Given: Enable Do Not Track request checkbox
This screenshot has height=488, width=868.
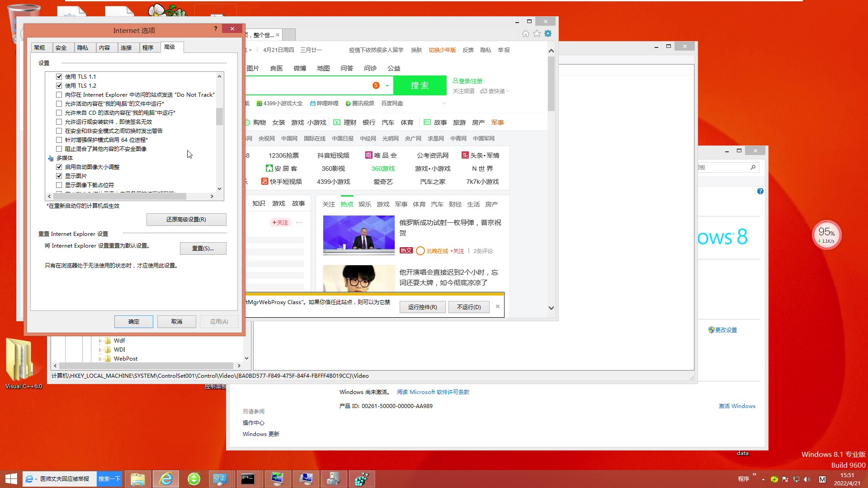Looking at the screenshot, I should pos(59,95).
